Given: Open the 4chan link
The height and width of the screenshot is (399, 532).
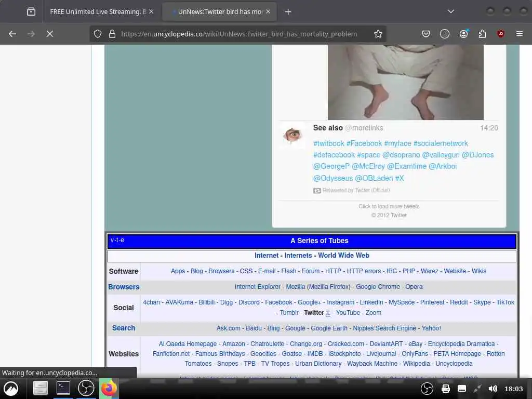Looking at the screenshot, I should point(151,302).
